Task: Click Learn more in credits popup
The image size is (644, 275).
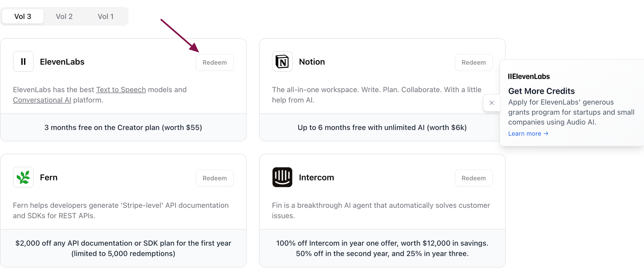Action: click(528, 133)
